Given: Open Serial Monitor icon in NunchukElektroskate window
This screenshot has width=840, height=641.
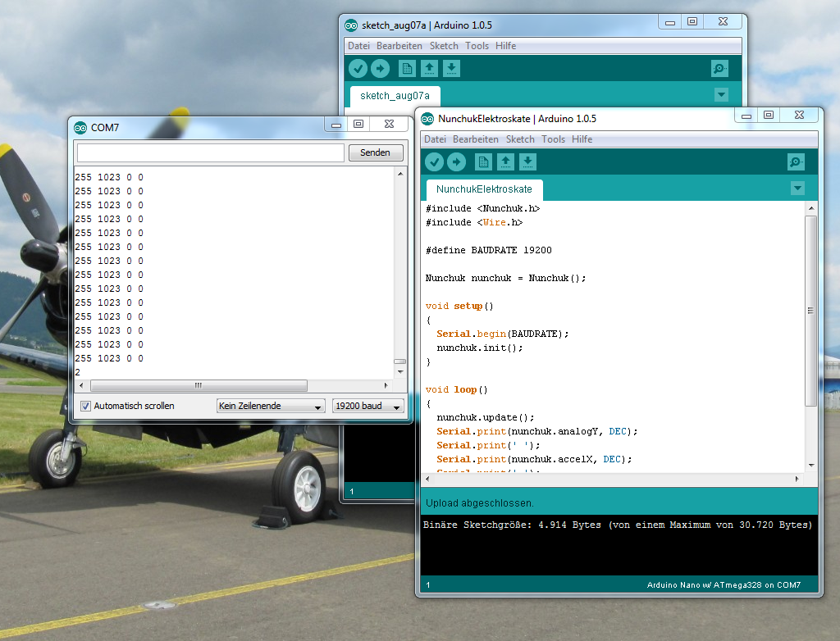Looking at the screenshot, I should pyautogui.click(x=796, y=162).
